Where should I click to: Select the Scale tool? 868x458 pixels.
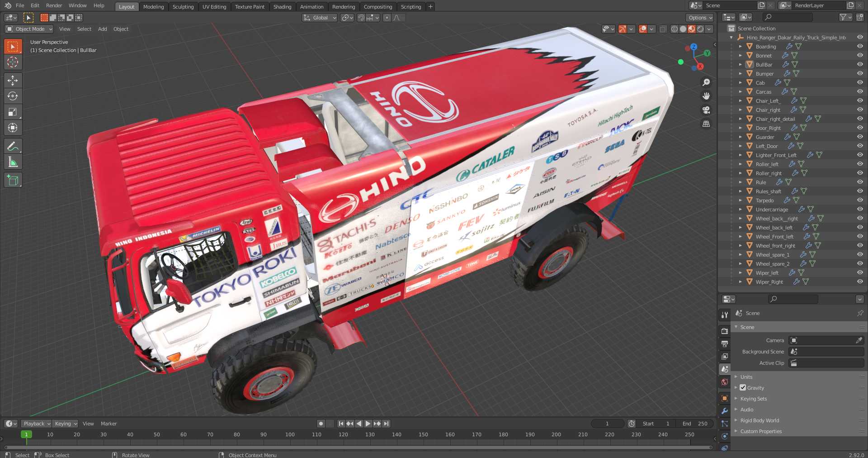(13, 112)
